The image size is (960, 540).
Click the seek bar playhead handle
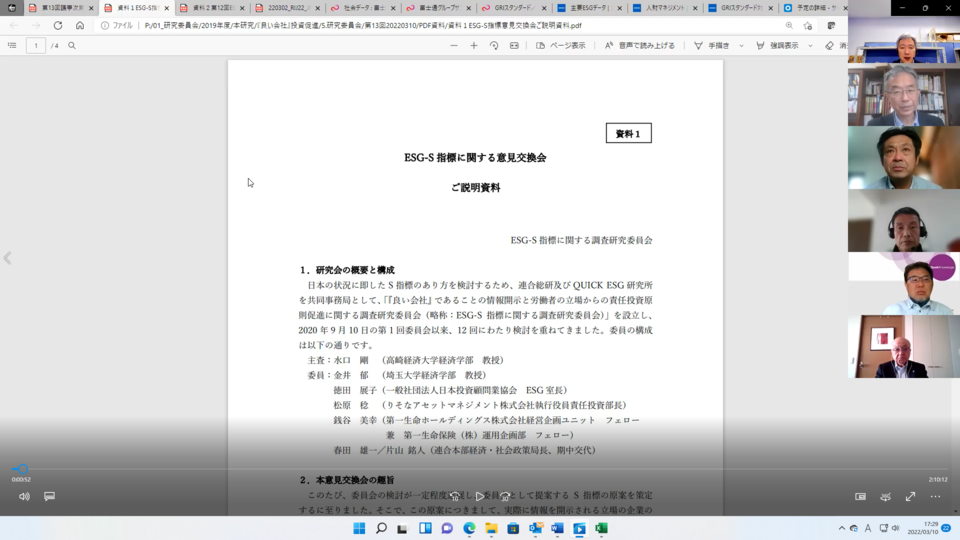click(x=23, y=469)
